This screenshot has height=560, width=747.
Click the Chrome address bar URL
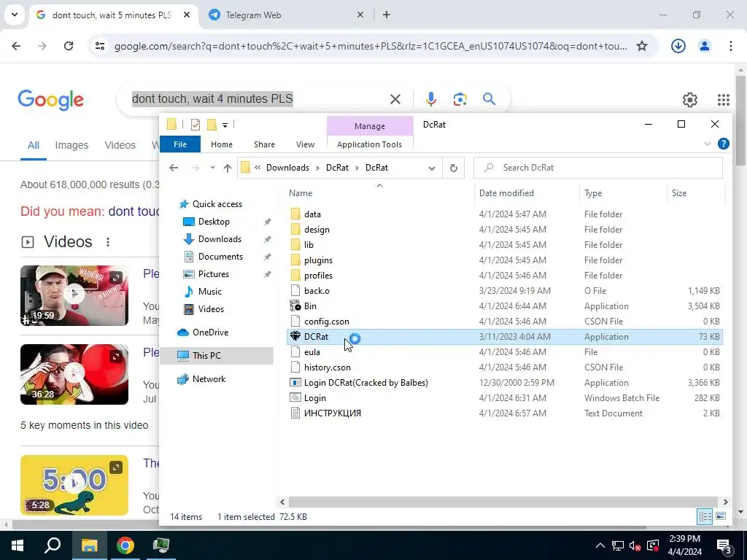(371, 46)
